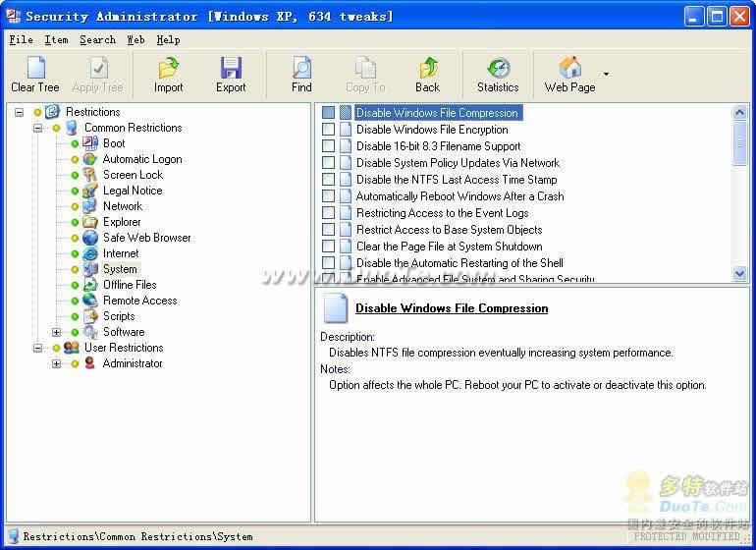
Task: Click the Export floppy disk icon
Action: point(231,68)
